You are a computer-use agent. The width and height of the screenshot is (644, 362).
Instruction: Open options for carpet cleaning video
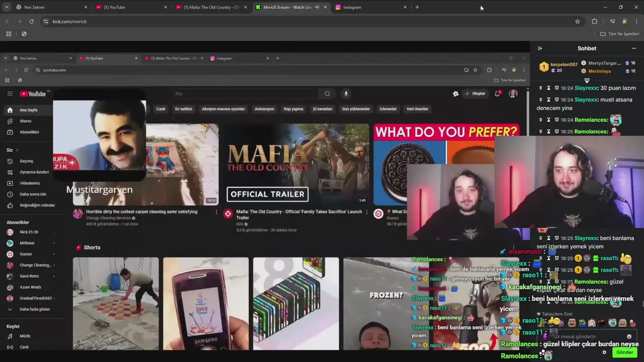pos(216,212)
